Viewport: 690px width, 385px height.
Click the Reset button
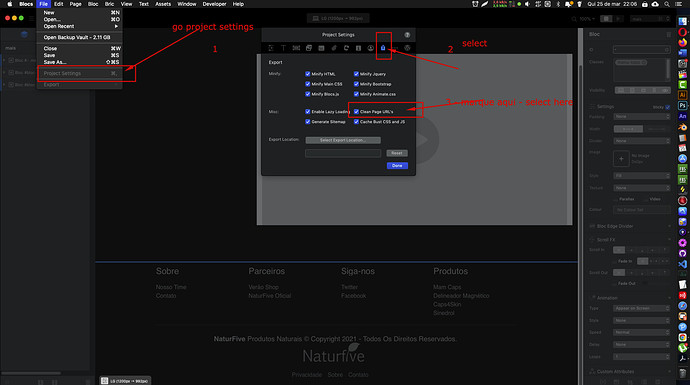tap(397, 153)
